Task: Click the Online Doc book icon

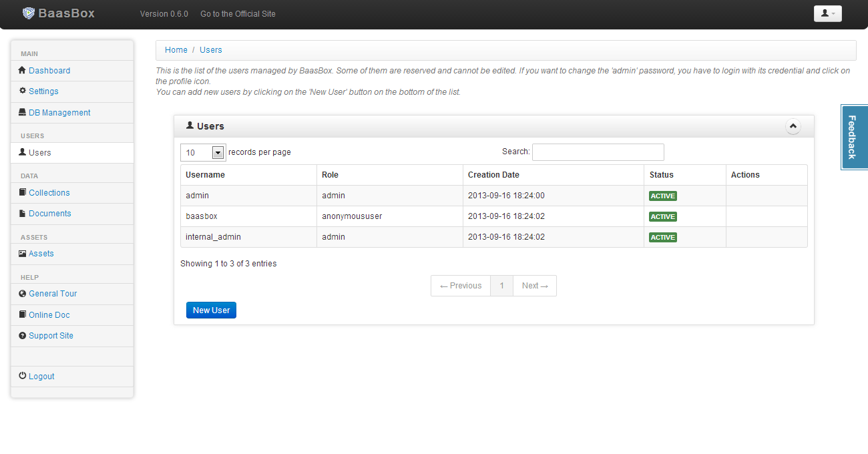Action: coord(22,314)
